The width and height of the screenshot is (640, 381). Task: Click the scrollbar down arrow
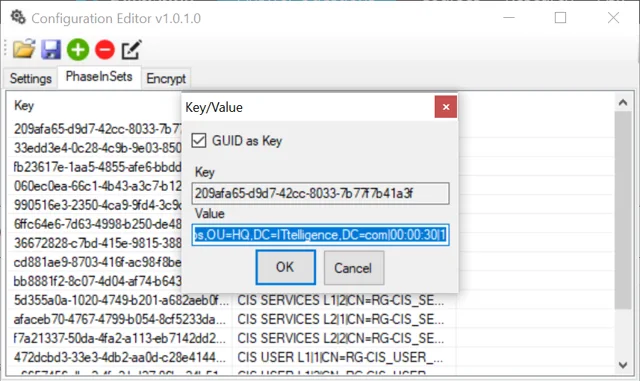tap(623, 365)
